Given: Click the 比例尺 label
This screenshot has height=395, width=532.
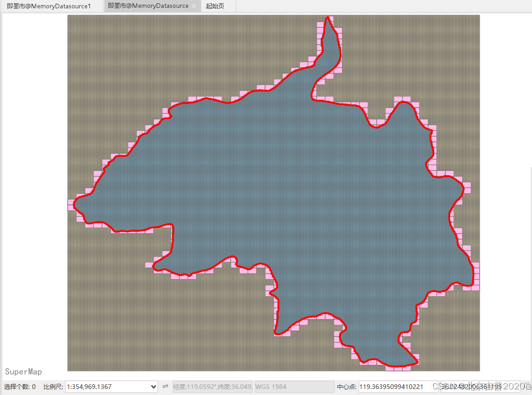Looking at the screenshot, I should pyautogui.click(x=53, y=387).
